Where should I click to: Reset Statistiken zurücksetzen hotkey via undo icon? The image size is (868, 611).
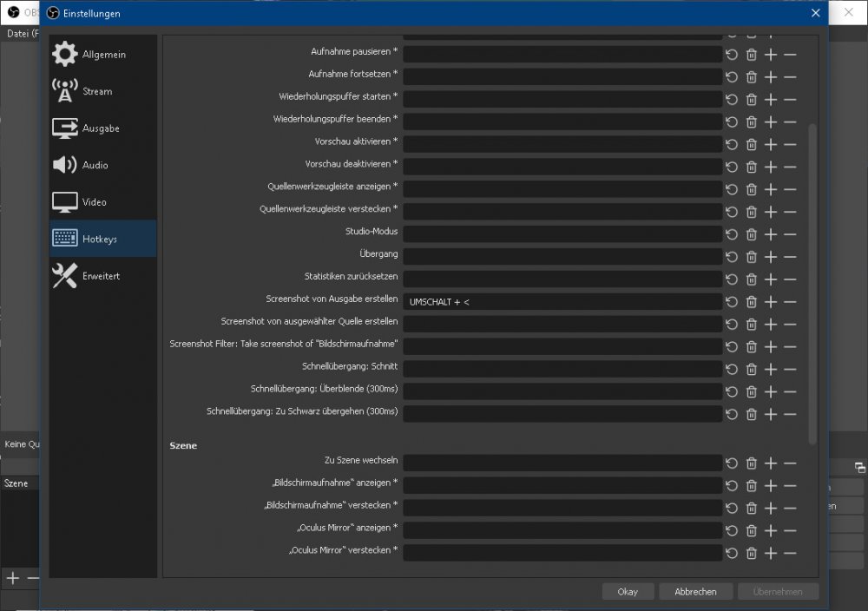(730, 279)
